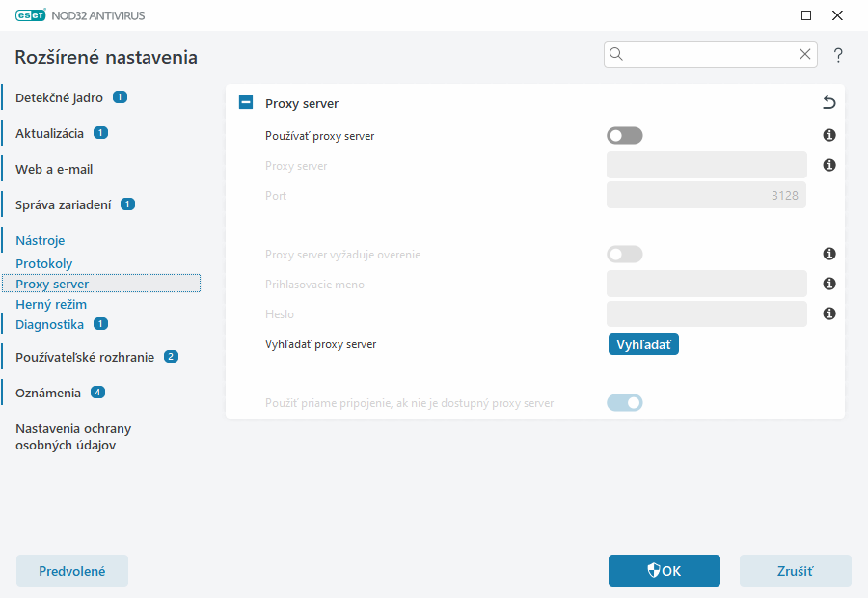This screenshot has width=868, height=598.
Task: Clear the search box with the X icon
Action: click(x=805, y=55)
